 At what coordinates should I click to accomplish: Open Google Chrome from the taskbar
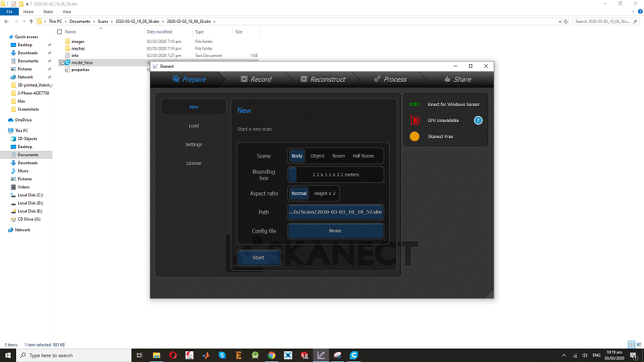pos(272,355)
